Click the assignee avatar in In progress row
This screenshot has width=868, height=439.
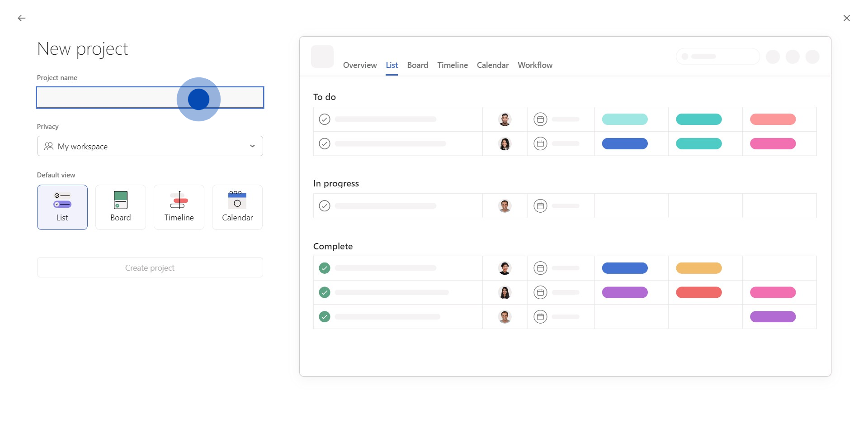505,206
